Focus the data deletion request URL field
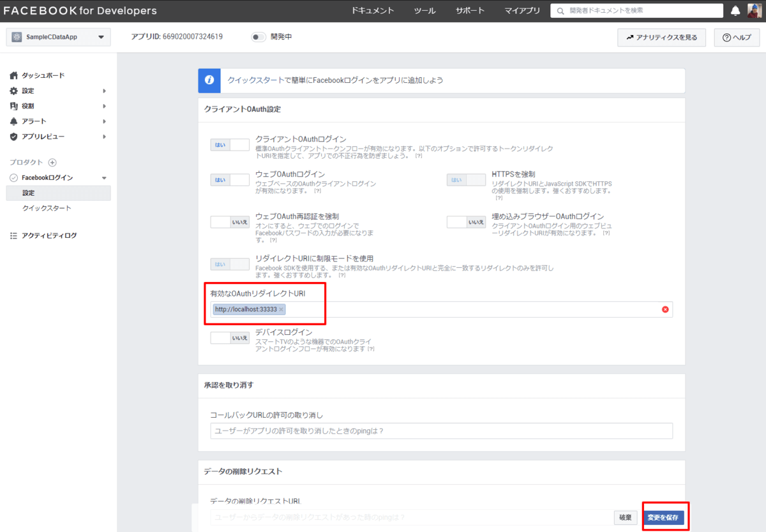 point(411,517)
